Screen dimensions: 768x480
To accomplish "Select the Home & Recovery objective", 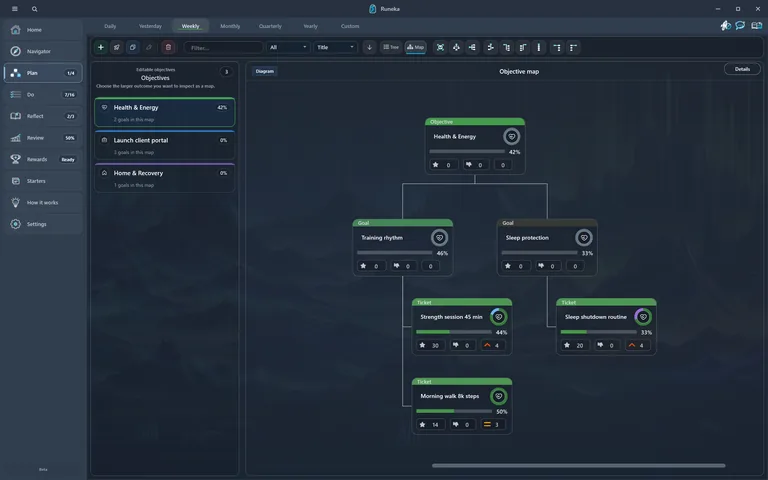I will (165, 178).
